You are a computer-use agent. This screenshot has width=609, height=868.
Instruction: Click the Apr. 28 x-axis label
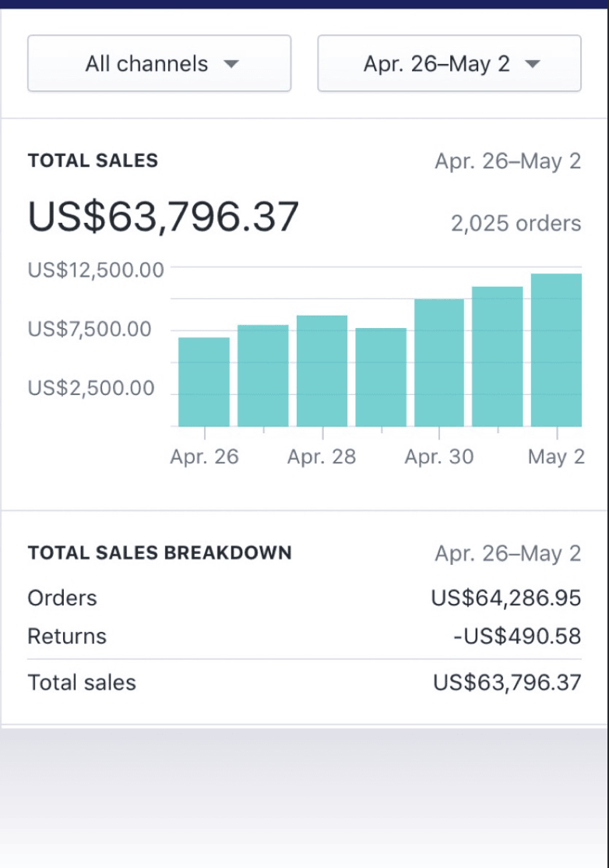coord(322,457)
